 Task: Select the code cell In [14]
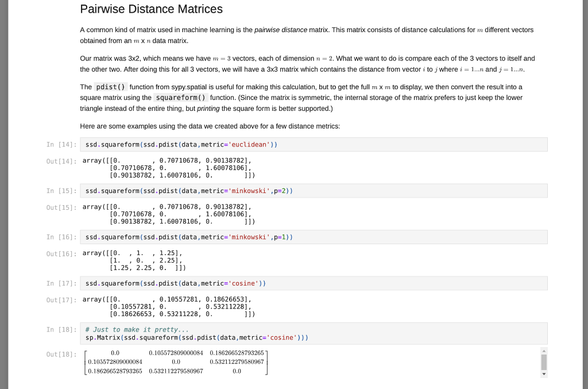230,144
